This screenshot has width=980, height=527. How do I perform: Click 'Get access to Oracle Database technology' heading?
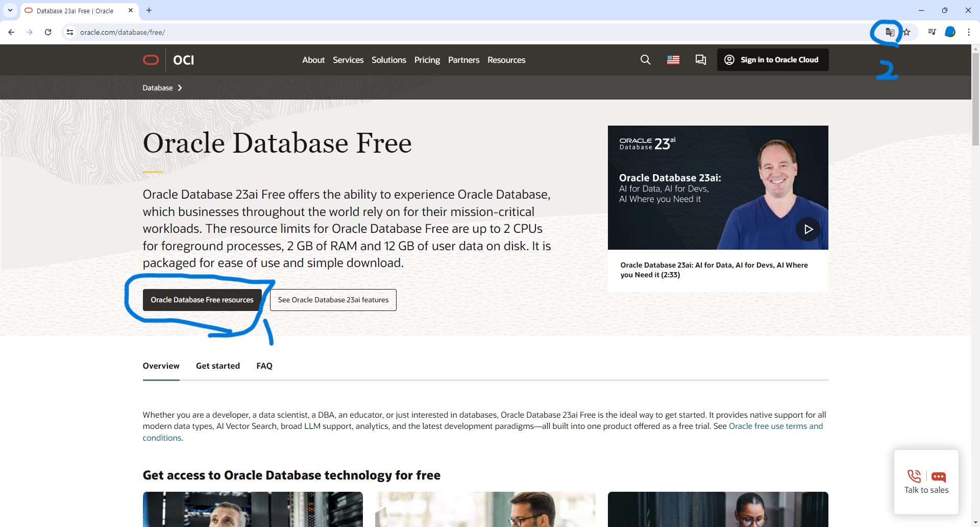coord(291,475)
